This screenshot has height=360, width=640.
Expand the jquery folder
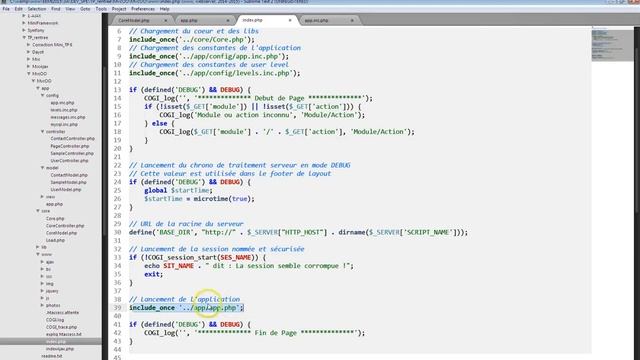(42, 291)
